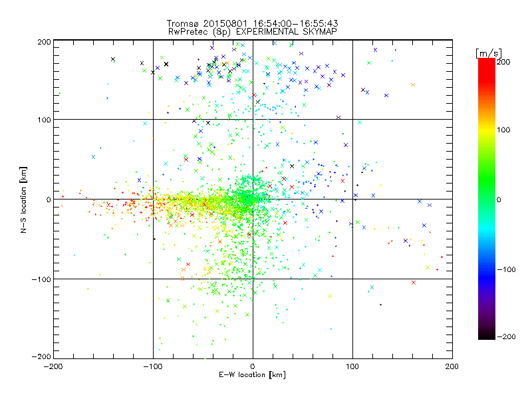Click the y-axis tick label '200'
Viewport: 532px width, 399px height.
pos(44,42)
